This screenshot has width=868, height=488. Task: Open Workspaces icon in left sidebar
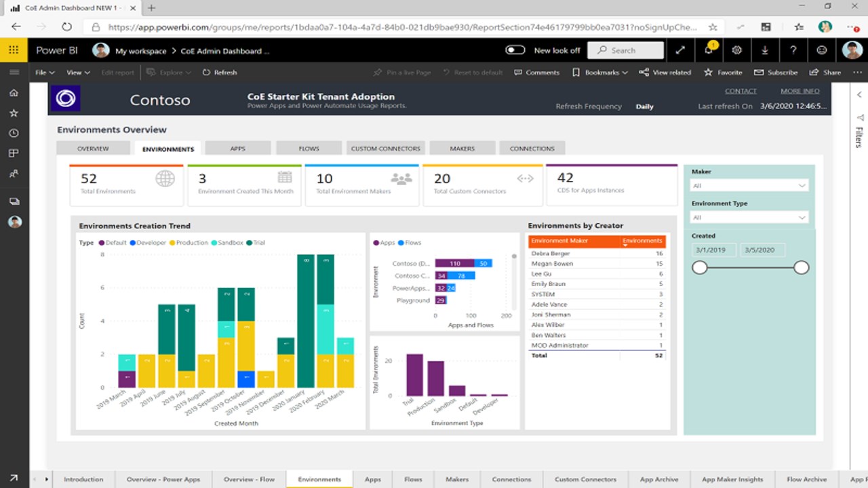click(x=14, y=201)
